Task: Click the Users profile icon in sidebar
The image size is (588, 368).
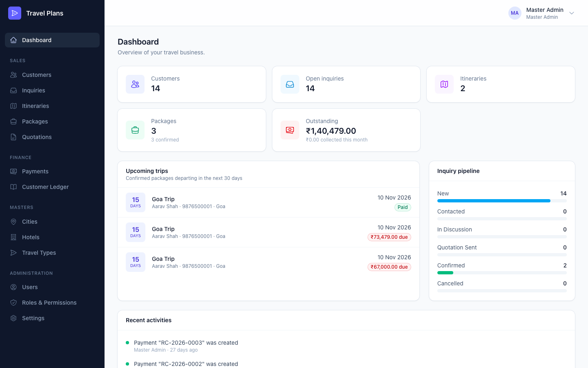Action: (13, 287)
